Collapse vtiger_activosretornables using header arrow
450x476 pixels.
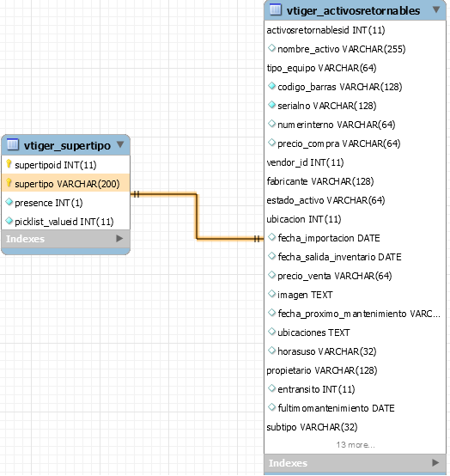(x=436, y=9)
